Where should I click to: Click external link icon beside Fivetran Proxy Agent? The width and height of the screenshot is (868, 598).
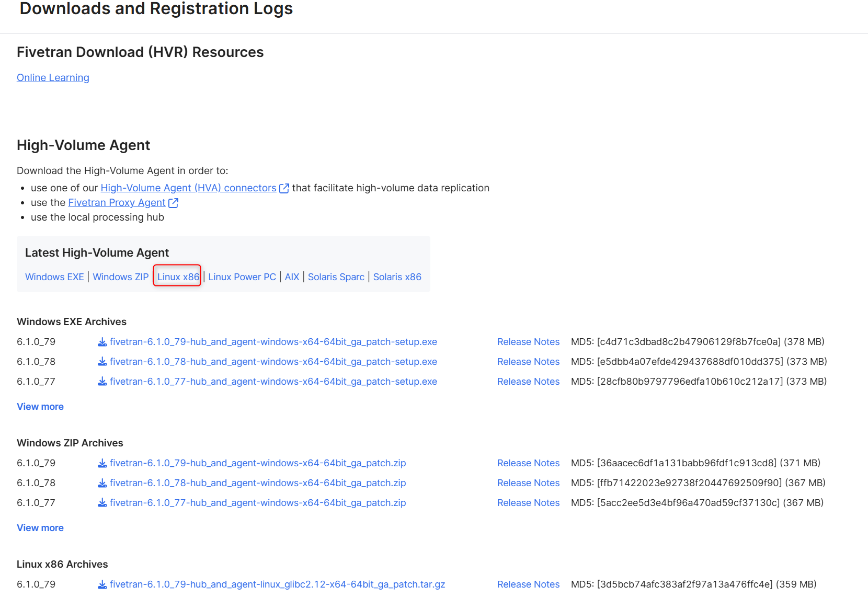click(173, 203)
